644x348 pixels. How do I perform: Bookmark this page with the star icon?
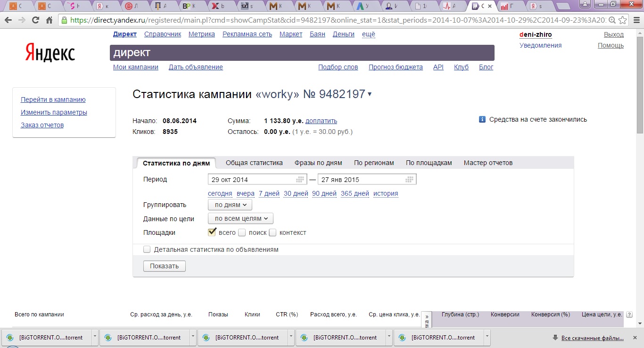point(622,20)
